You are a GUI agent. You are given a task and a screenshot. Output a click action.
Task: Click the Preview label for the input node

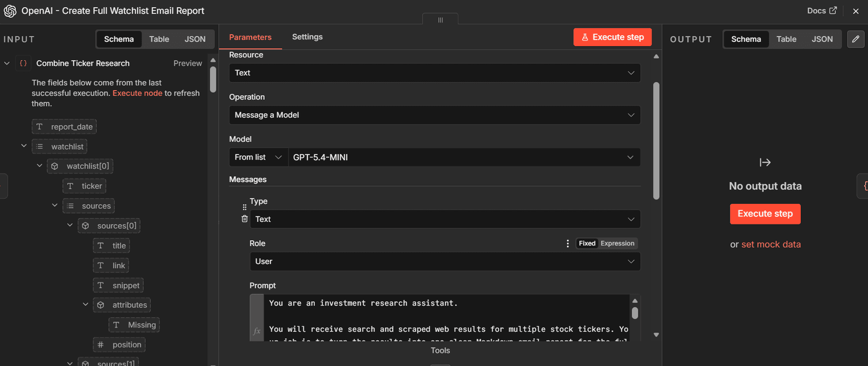point(188,63)
